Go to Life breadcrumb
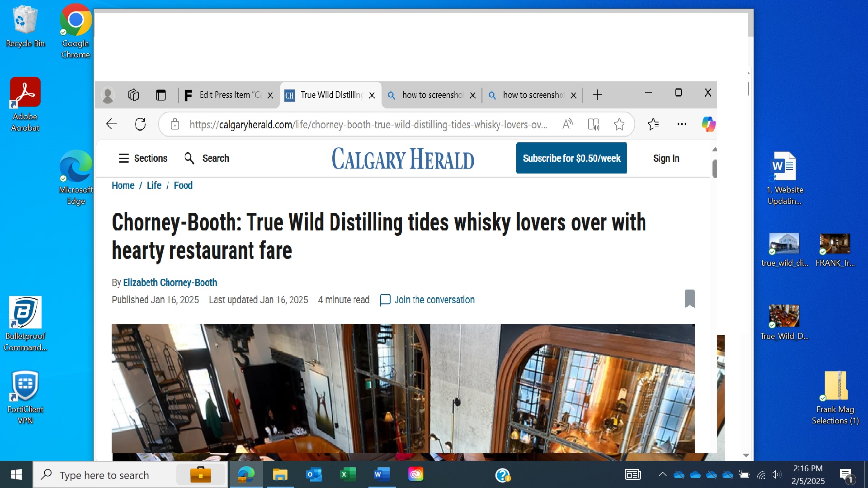The height and width of the screenshot is (488, 868). tap(154, 185)
